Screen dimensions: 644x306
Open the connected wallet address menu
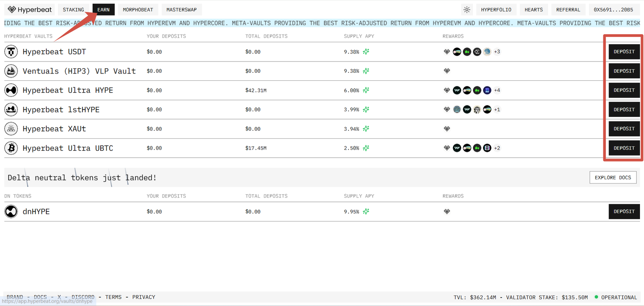coord(613,10)
